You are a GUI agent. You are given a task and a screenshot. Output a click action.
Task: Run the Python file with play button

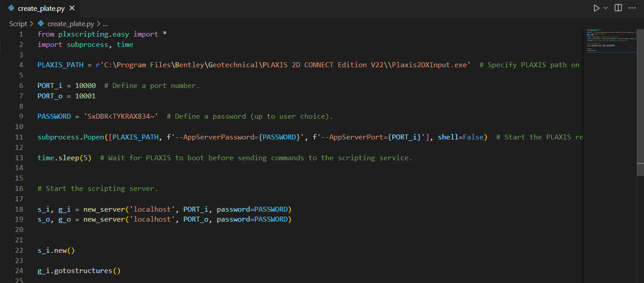point(596,8)
